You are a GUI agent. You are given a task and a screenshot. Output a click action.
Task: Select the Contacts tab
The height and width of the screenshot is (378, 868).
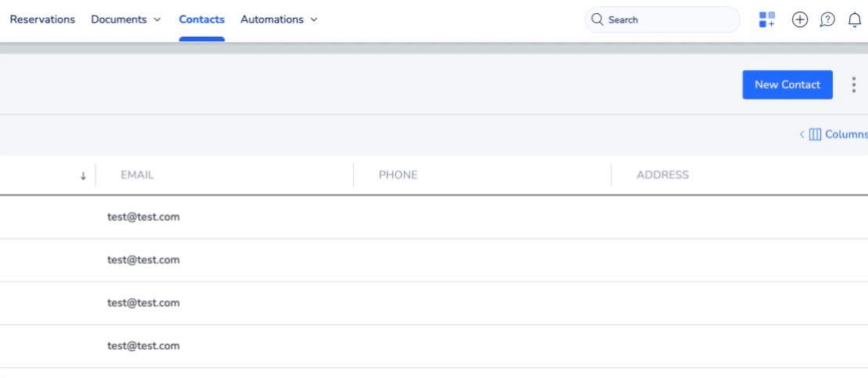202,20
